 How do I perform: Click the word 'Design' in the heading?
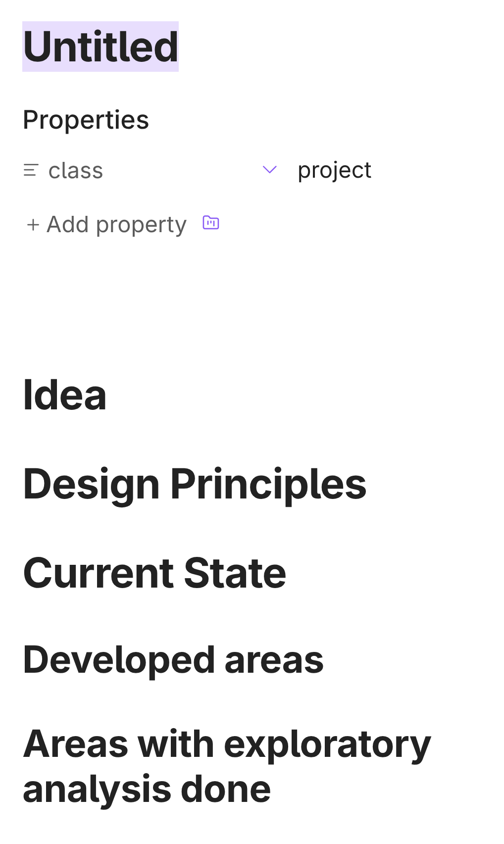coord(91,484)
